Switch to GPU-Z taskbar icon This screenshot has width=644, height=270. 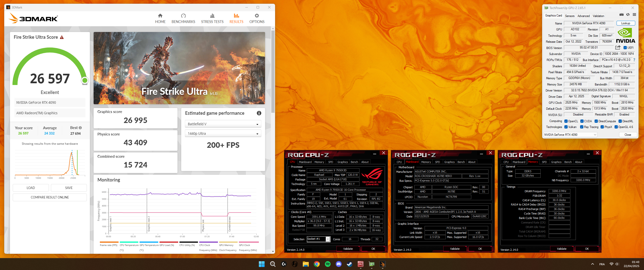[x=372, y=264]
